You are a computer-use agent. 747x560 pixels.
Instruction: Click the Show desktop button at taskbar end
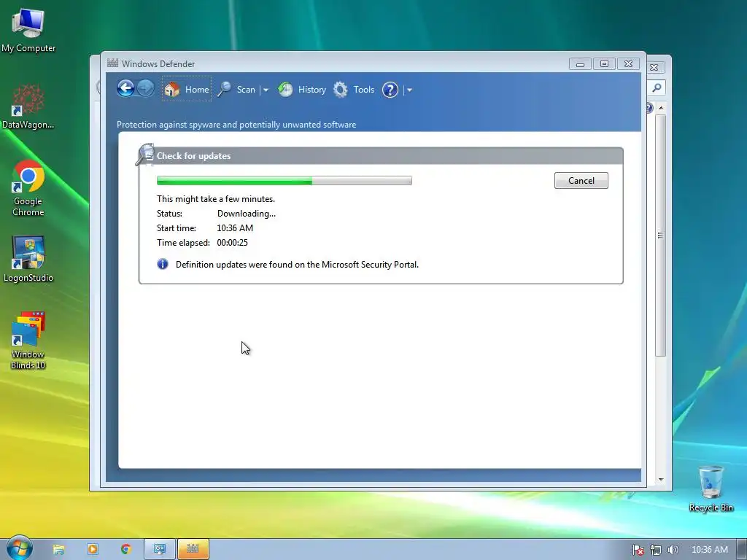742,550
